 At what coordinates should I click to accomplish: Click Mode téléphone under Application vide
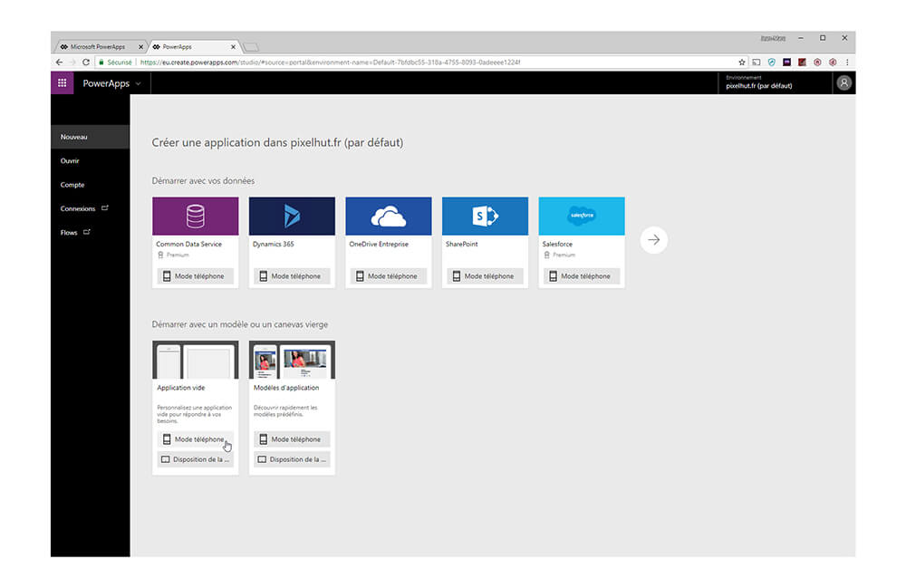[x=196, y=439]
